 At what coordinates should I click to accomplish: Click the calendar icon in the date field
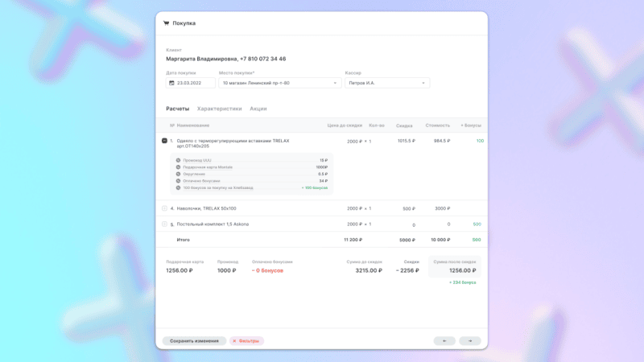click(171, 83)
